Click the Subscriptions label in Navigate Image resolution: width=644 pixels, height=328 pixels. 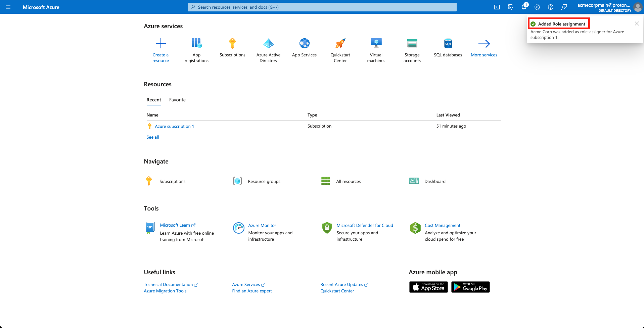[x=172, y=181]
